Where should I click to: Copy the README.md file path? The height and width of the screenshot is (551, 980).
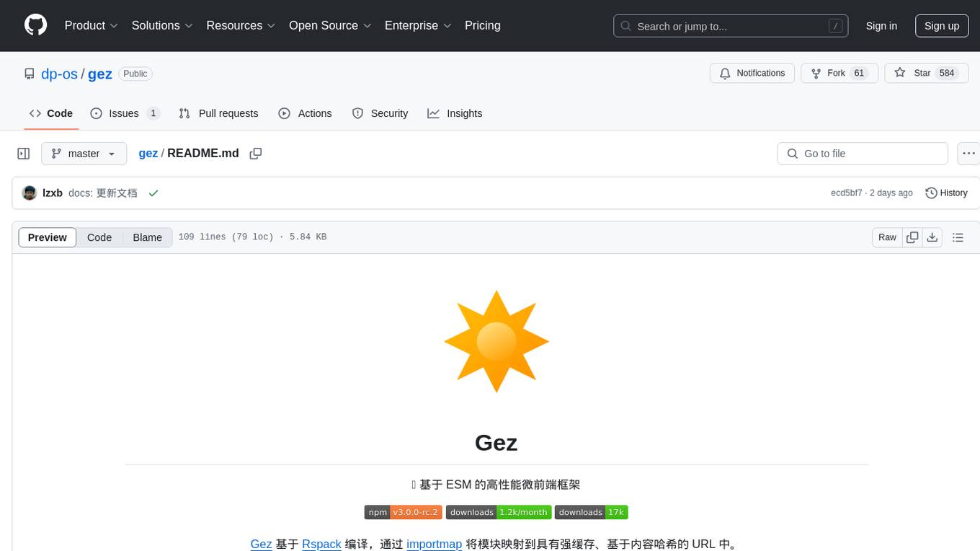coord(256,154)
